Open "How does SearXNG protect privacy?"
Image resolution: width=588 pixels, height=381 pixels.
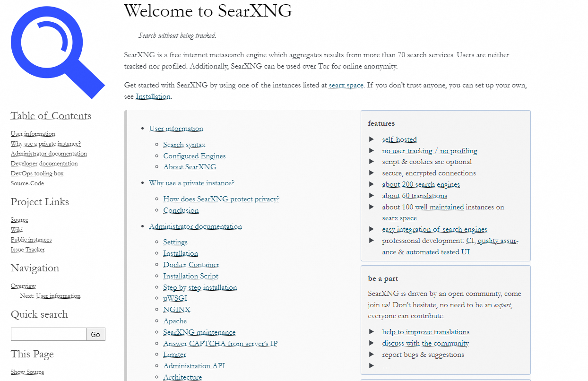(221, 199)
